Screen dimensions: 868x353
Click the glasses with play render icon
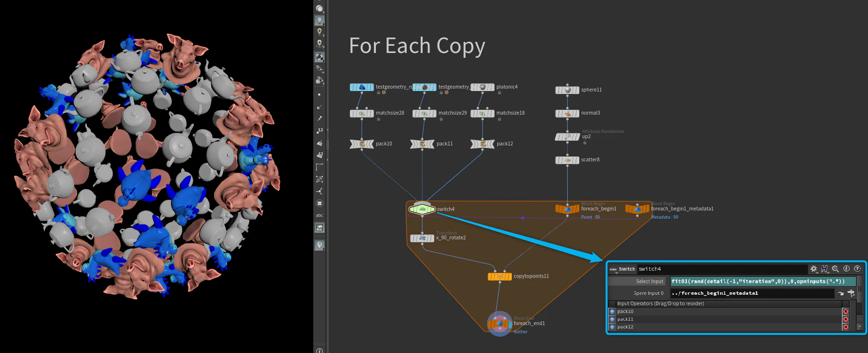coord(319,80)
